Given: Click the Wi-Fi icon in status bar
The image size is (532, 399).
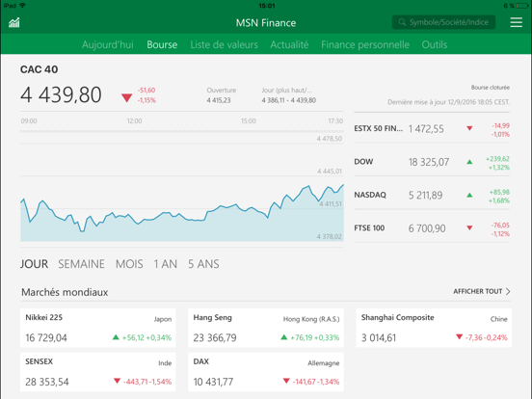Looking at the screenshot, I should coord(23,6).
